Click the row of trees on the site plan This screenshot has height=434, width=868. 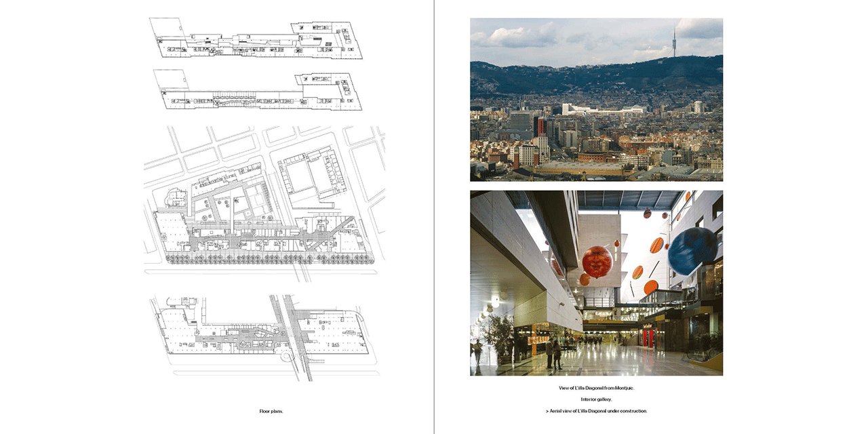[258, 258]
